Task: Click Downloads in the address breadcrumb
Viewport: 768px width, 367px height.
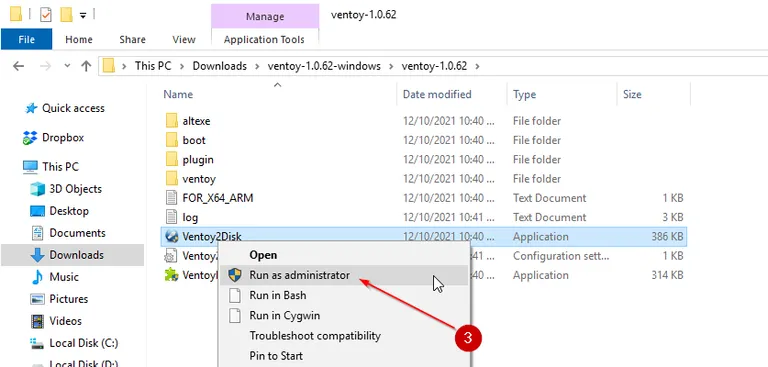Action: point(219,66)
